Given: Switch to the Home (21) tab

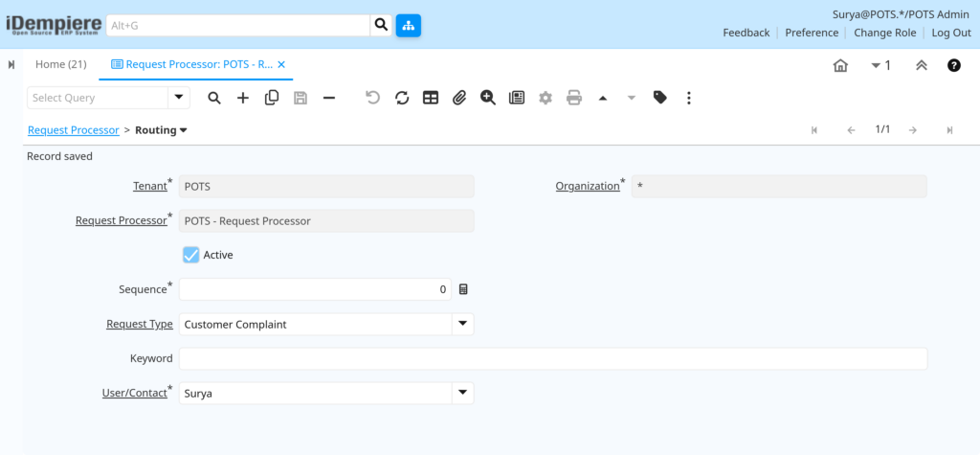Looking at the screenshot, I should coord(60,64).
